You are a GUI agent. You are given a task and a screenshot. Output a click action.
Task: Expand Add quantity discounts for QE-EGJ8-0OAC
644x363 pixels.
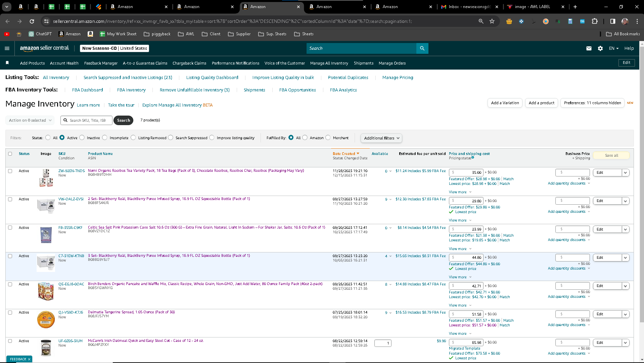[x=569, y=296]
